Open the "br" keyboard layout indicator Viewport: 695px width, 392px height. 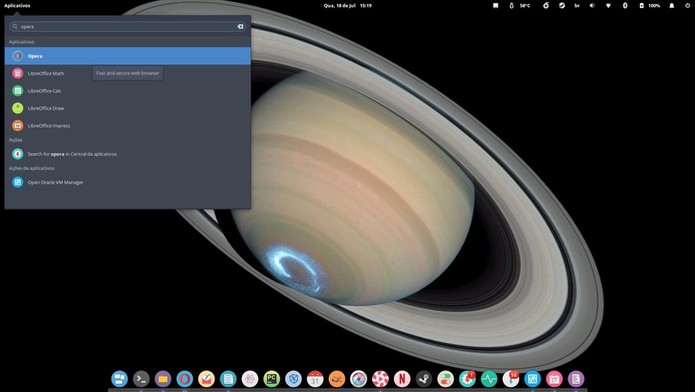coord(577,6)
